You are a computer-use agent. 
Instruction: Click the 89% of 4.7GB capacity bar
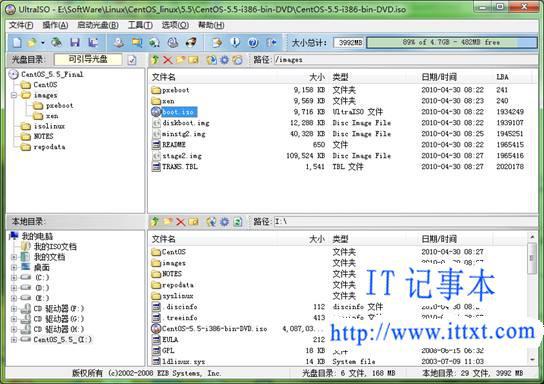pyautogui.click(x=451, y=43)
